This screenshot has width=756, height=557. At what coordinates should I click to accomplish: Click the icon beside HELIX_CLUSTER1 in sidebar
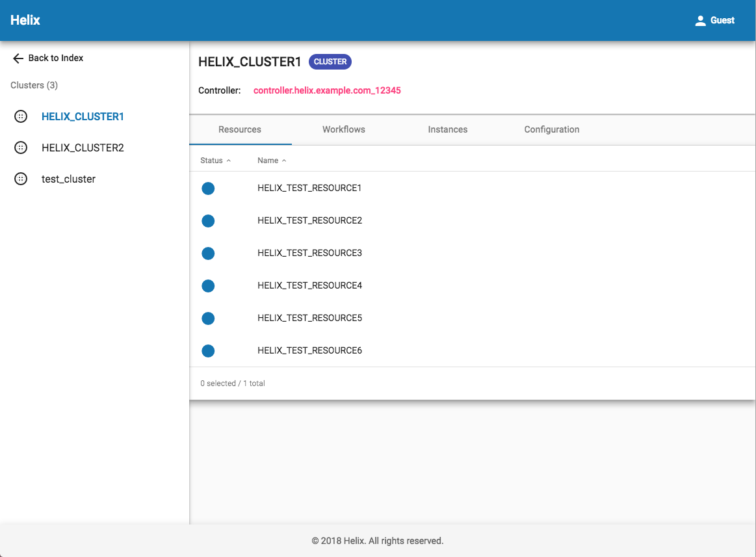pyautogui.click(x=21, y=117)
